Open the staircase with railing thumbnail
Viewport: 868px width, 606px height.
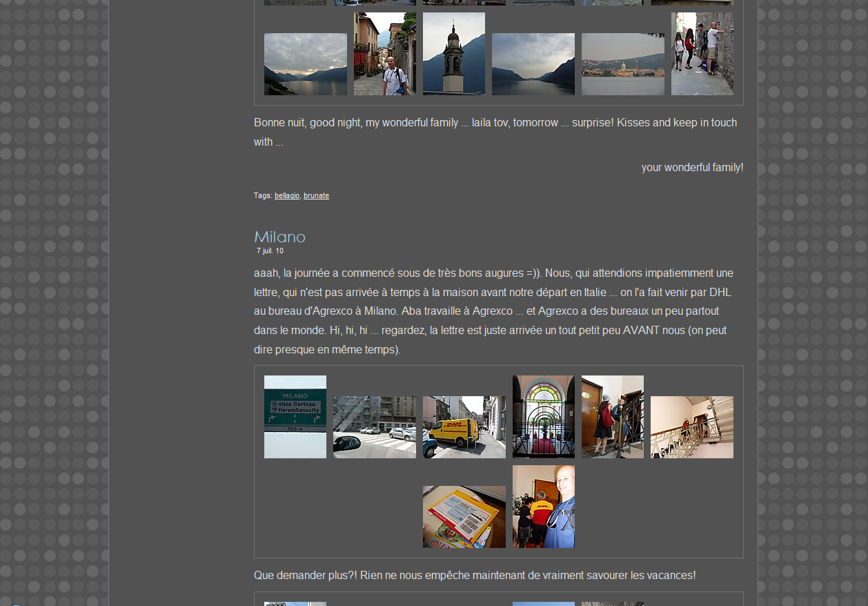691,427
